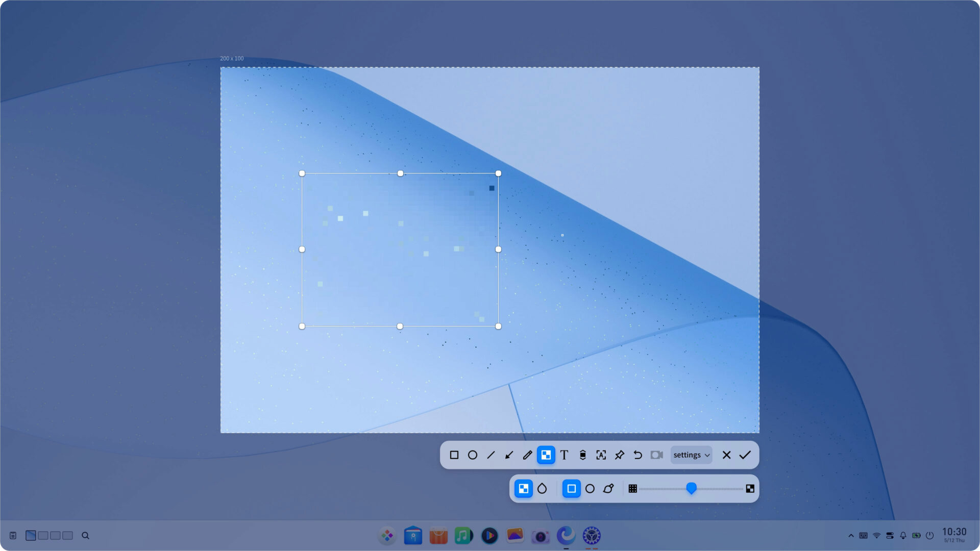Cancel the screenshot capture
This screenshot has height=551, width=980.
click(726, 455)
